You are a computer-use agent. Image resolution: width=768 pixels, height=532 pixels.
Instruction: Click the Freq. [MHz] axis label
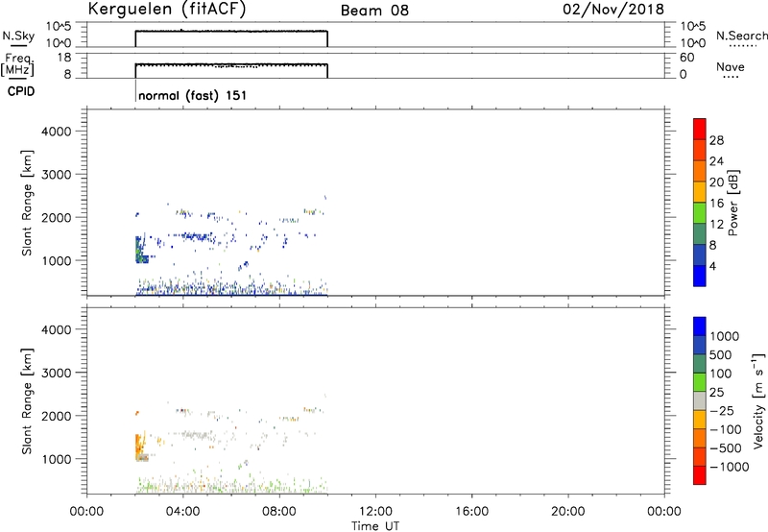(17, 65)
